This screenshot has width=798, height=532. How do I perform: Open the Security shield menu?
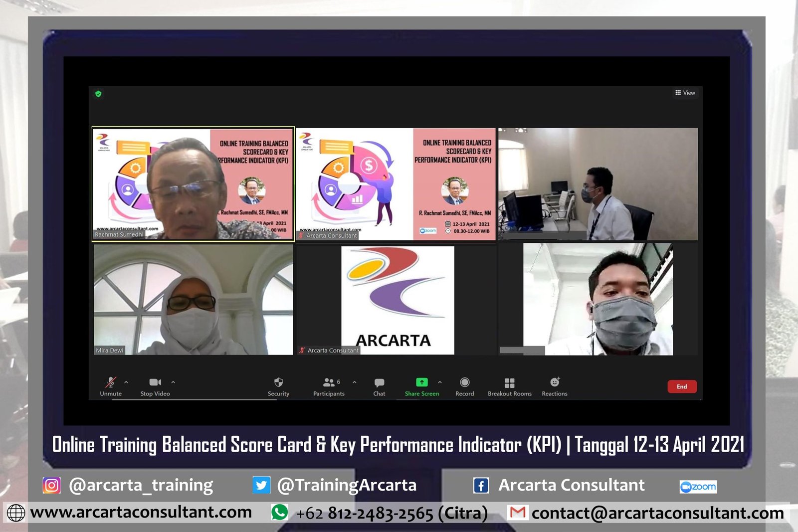click(278, 382)
